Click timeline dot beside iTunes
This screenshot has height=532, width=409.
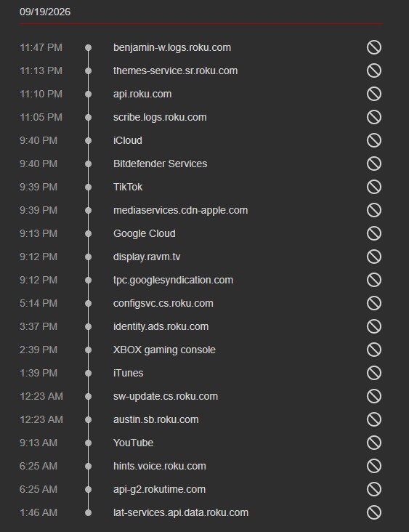88,373
